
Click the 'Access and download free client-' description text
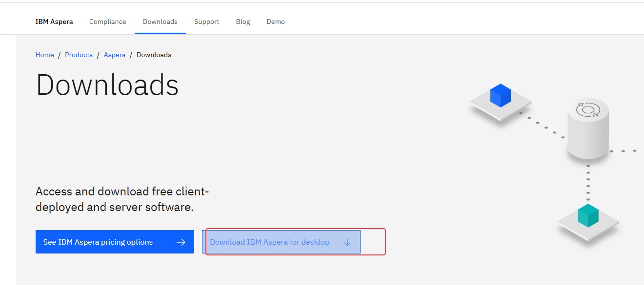[122, 191]
